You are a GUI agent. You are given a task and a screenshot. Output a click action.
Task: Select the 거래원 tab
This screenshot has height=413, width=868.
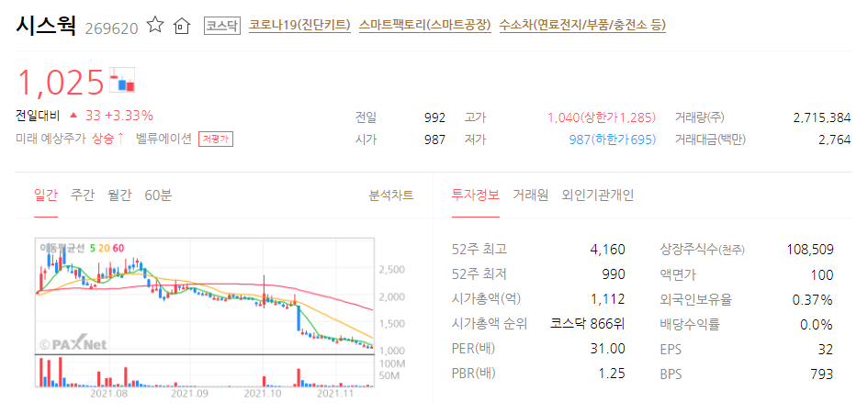click(530, 195)
